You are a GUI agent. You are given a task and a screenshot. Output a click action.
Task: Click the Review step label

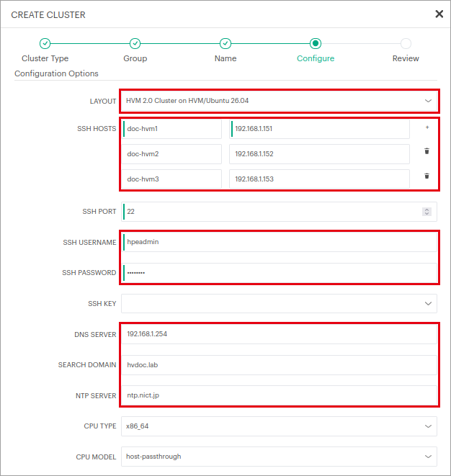pyautogui.click(x=406, y=58)
